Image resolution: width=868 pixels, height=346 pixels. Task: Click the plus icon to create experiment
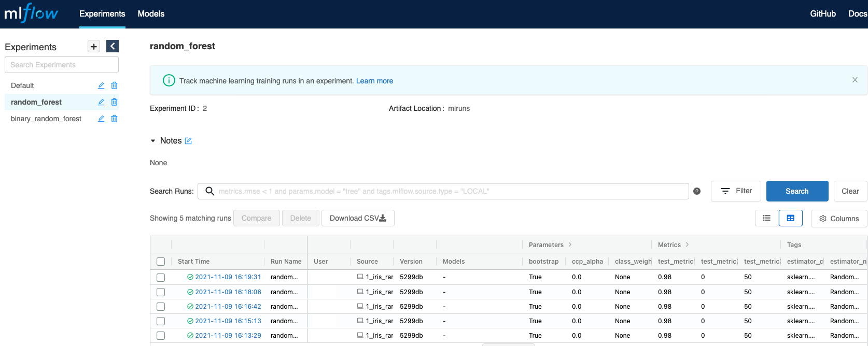click(94, 47)
